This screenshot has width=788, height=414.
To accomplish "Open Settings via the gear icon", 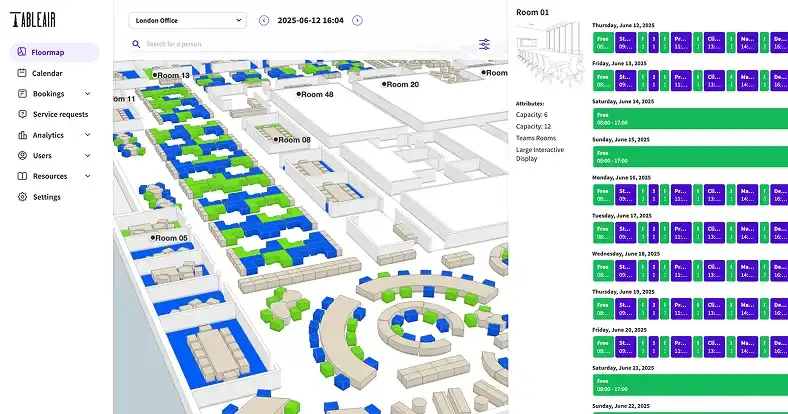I will [x=22, y=197].
